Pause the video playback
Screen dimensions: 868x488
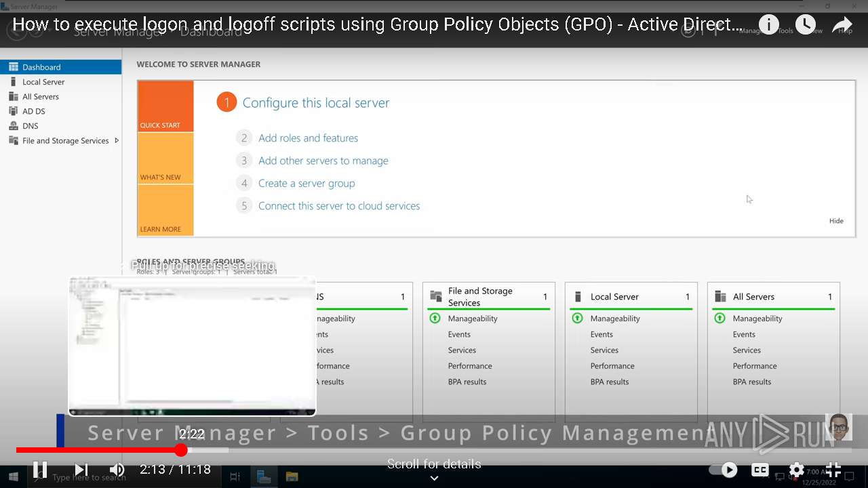40,469
